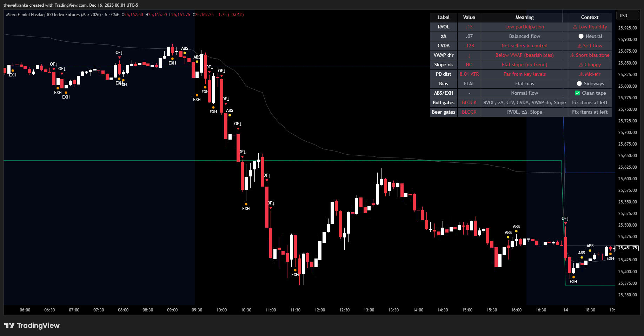Click the Context column header
Screen dimensions: 644x336
[590, 17]
